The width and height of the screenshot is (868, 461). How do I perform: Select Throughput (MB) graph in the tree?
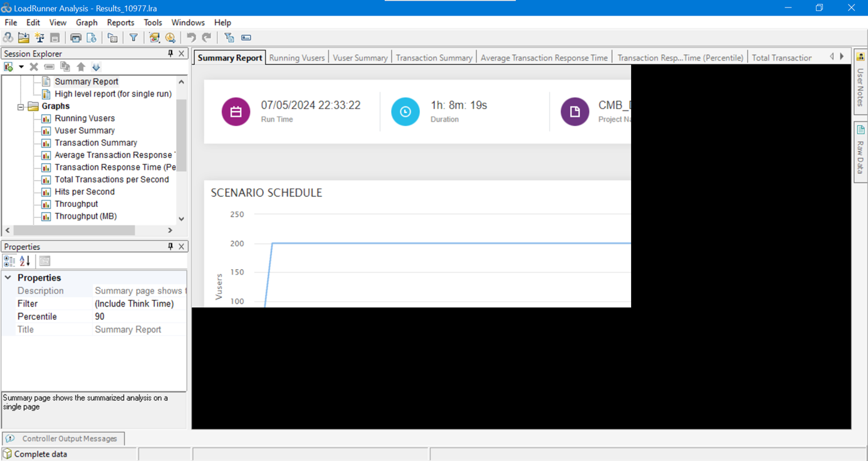86,216
